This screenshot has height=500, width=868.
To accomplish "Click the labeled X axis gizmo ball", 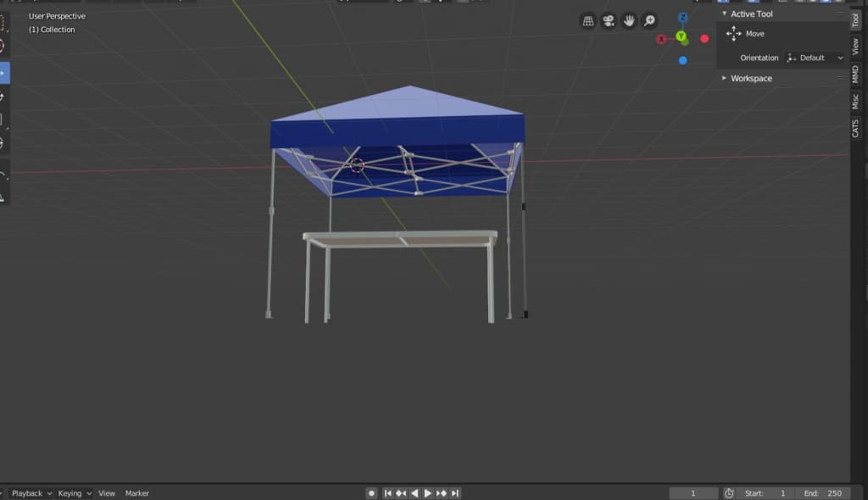I will tap(661, 39).
